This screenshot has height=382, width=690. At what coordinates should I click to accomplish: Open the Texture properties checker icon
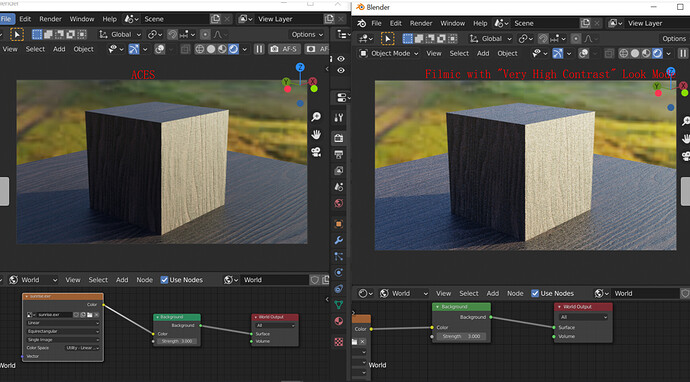338,342
